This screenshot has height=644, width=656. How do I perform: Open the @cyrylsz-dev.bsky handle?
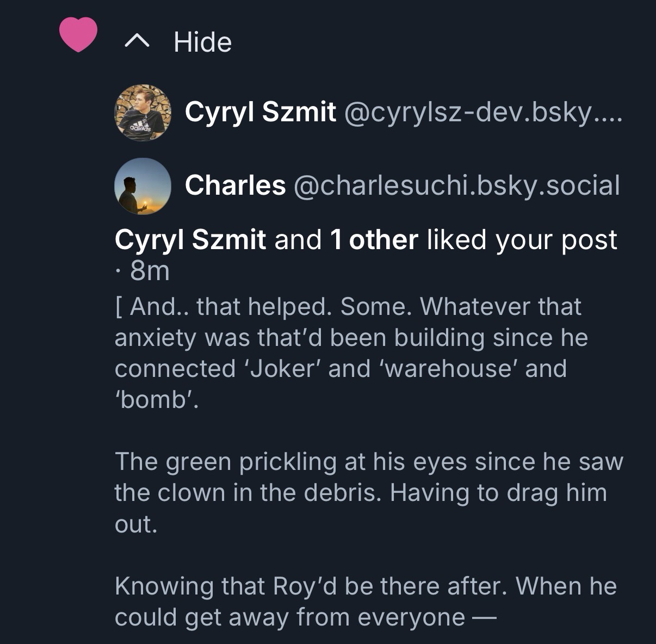tap(482, 113)
